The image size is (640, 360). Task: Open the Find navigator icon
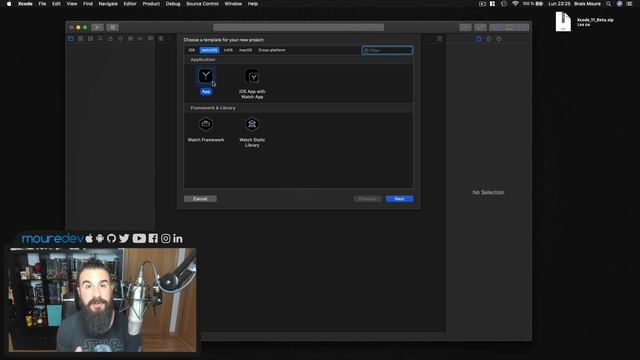[x=100, y=39]
